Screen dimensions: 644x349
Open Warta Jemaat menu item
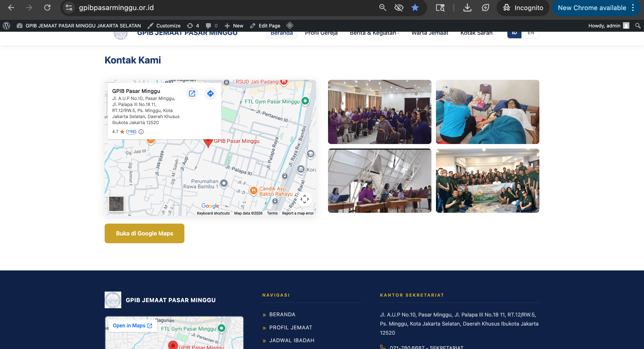[430, 33]
